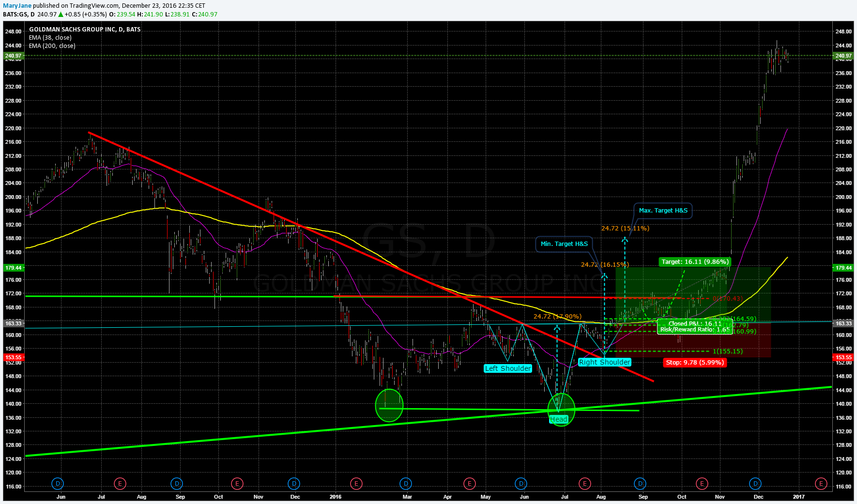The width and height of the screenshot is (857, 504).
Task: Click the red 153.55 price tag on right axis
Action: pos(843,358)
